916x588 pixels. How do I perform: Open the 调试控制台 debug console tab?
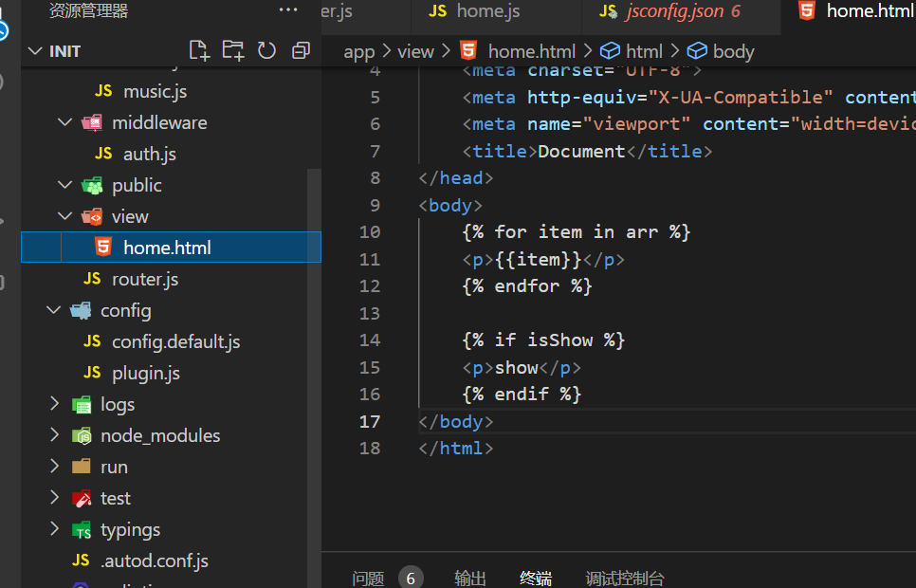[625, 579]
